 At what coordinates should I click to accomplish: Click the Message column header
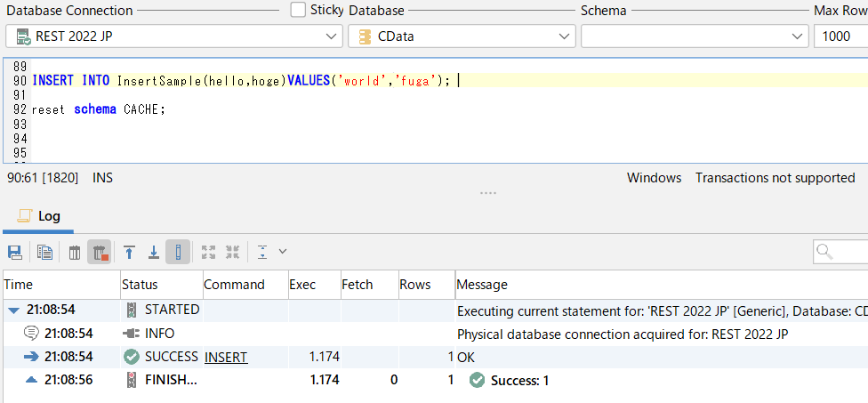(482, 285)
